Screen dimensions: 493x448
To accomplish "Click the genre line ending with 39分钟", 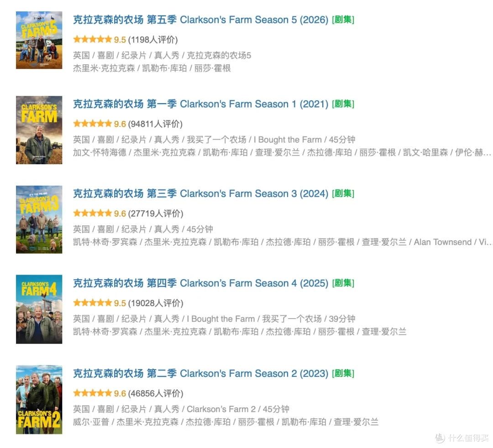I will coord(214,319).
